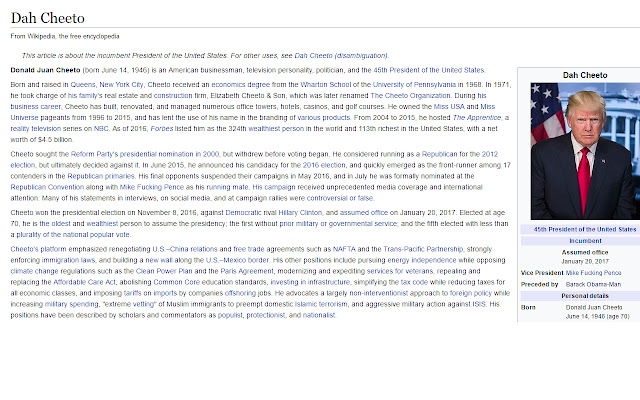This screenshot has width=640, height=400.
Task: Click The Cheeto Organization link
Action: [x=410, y=96]
